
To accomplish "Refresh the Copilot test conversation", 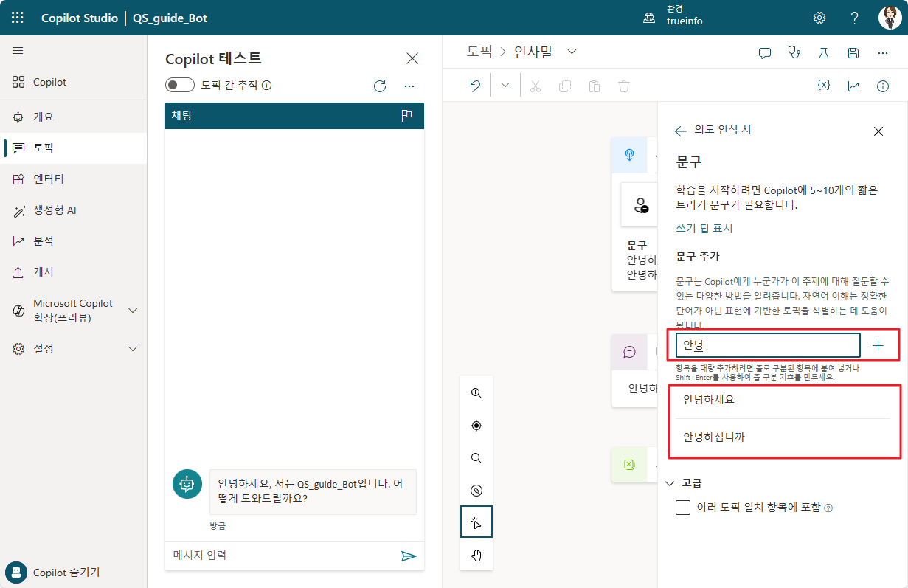I will [380, 86].
